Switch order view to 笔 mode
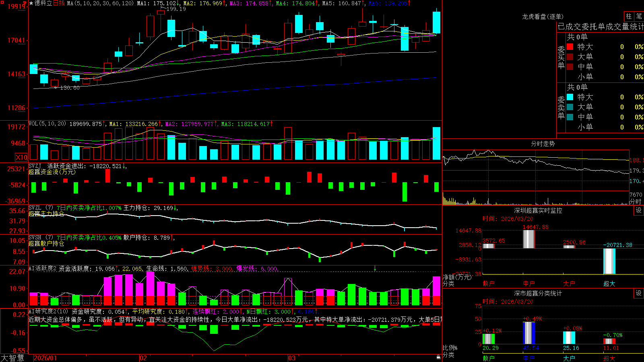Viewport: 644px width, 362px height. (639, 16)
